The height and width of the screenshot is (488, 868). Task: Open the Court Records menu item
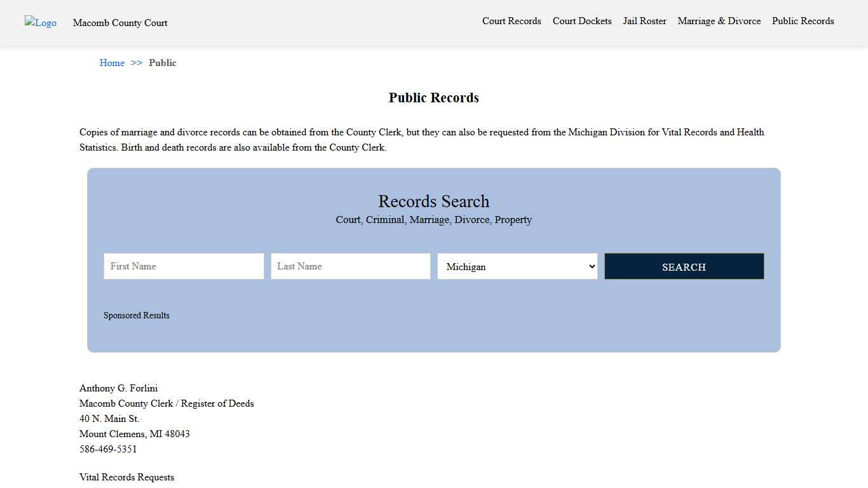(512, 21)
